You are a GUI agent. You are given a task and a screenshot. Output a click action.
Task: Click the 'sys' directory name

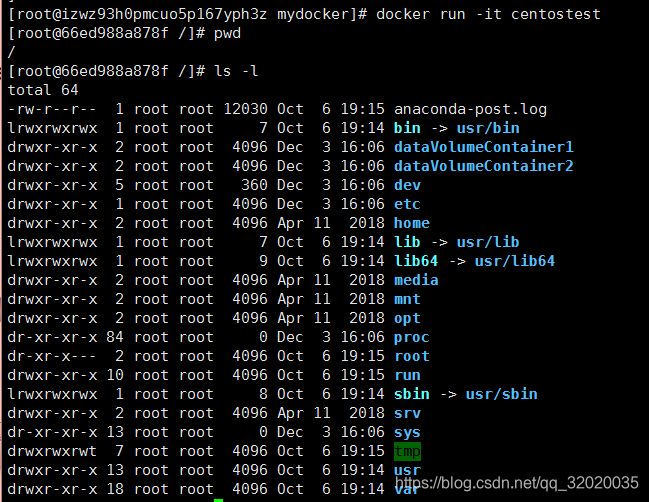pos(407,433)
